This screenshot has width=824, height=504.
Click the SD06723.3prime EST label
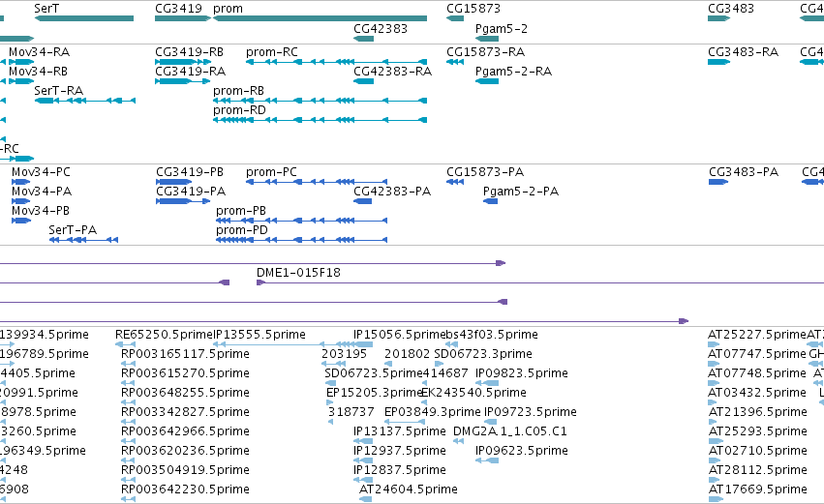tap(483, 354)
